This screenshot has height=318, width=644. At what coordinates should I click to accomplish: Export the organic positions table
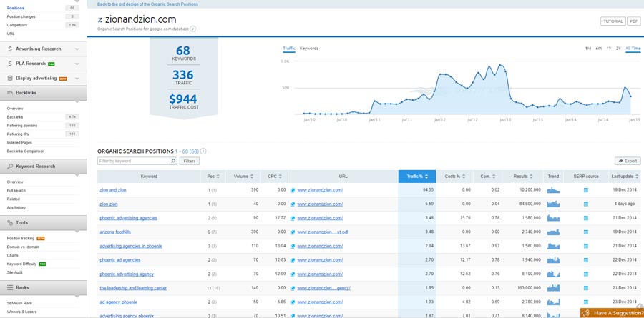click(x=628, y=162)
